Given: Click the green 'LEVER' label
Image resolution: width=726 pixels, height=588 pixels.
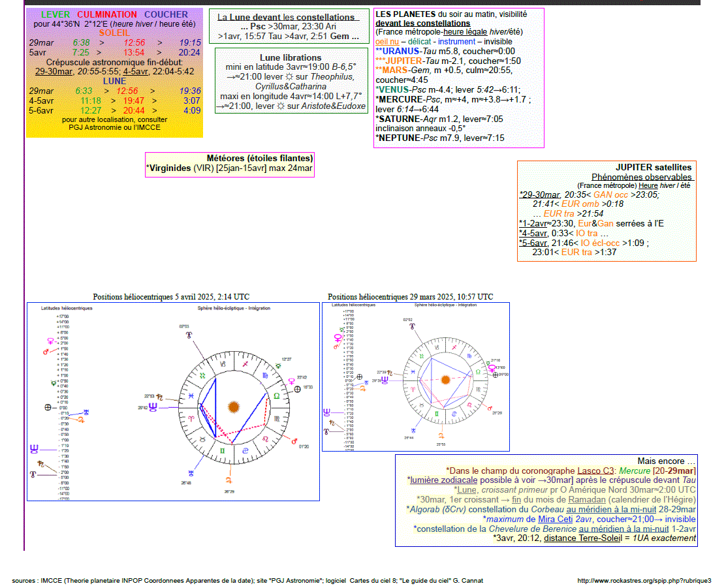Looking at the screenshot, I should pyautogui.click(x=55, y=14).
